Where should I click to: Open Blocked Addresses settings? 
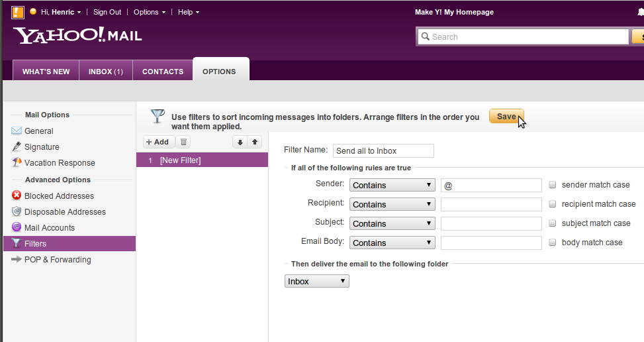point(59,196)
